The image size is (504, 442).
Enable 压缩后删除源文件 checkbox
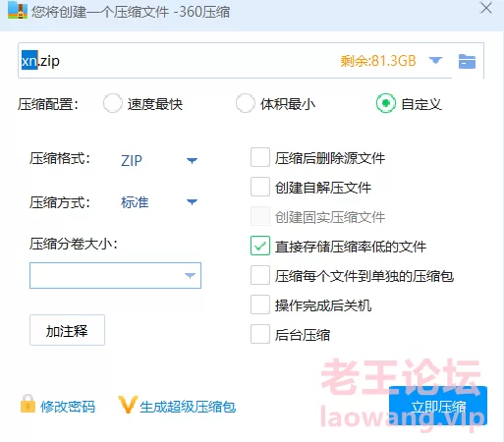260,157
